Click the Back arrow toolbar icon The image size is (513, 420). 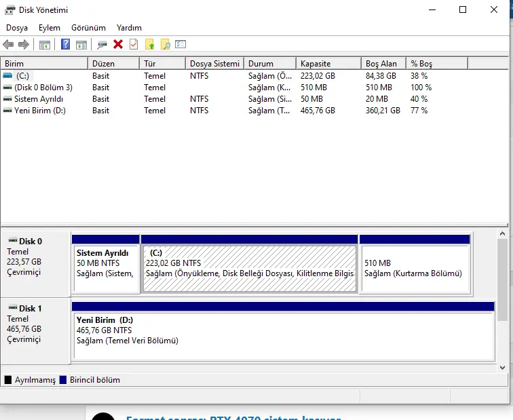tap(8, 44)
